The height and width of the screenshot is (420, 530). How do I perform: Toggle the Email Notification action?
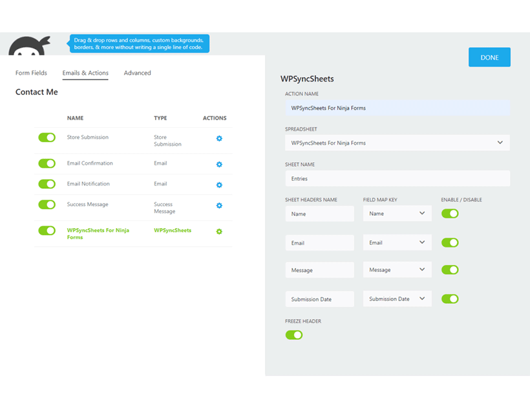pyautogui.click(x=47, y=184)
